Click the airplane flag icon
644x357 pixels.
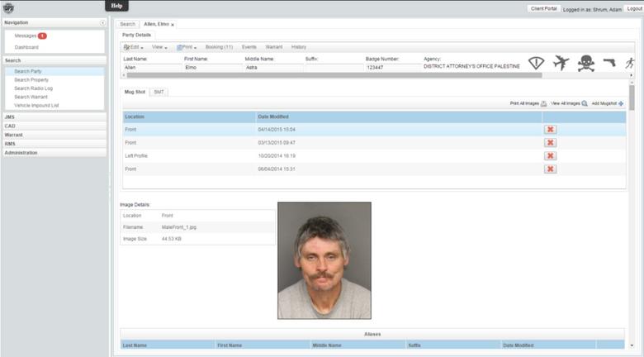pyautogui.click(x=562, y=64)
